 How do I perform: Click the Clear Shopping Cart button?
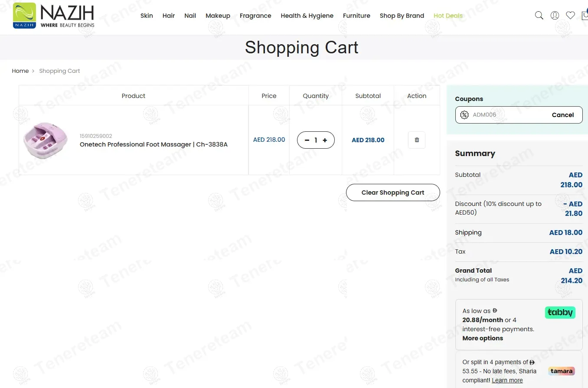coord(393,192)
